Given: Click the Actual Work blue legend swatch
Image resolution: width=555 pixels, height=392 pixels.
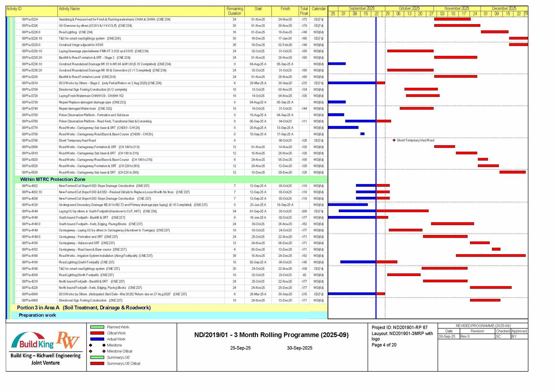Looking at the screenshot, I should tap(97, 339).
